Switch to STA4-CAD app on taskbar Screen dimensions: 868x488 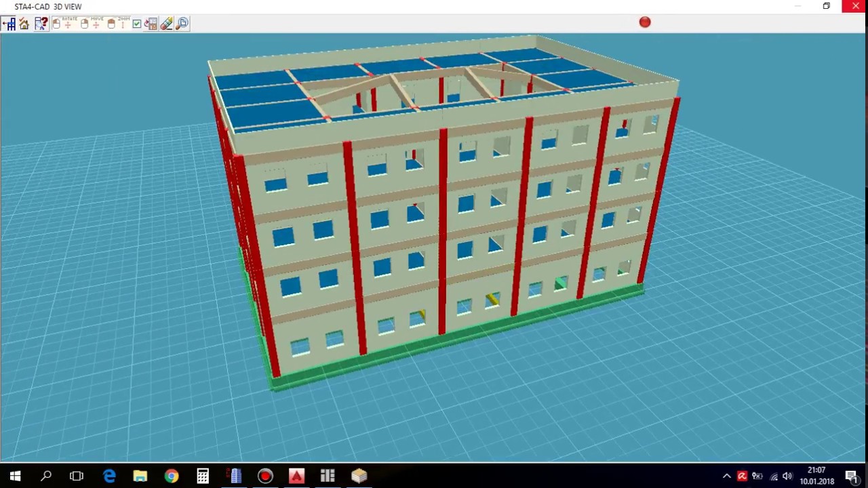234,476
